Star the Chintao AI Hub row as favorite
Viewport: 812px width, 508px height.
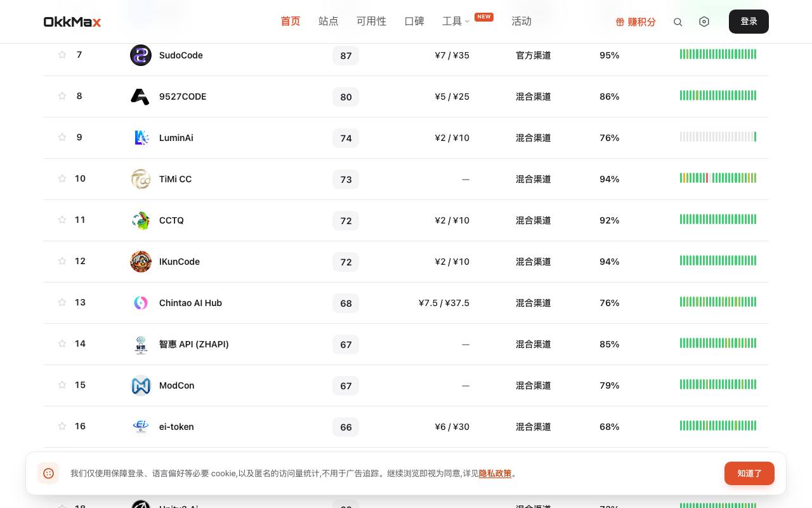(x=62, y=302)
